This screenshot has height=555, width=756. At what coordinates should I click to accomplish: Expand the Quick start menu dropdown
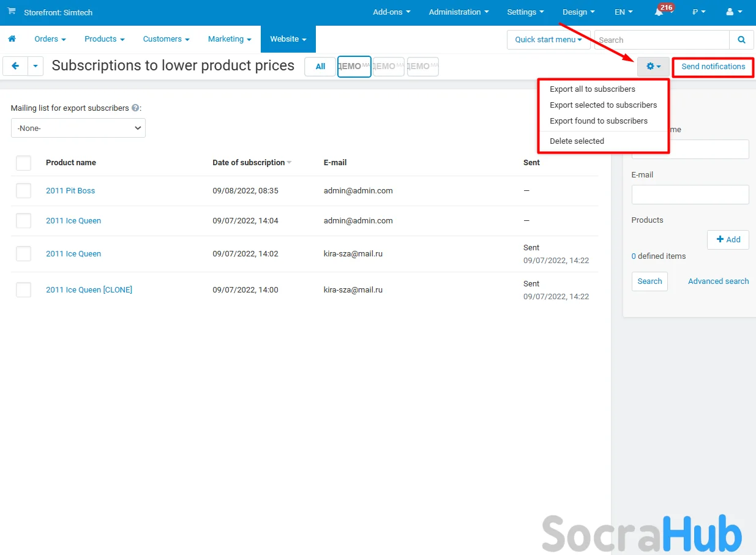pyautogui.click(x=548, y=40)
